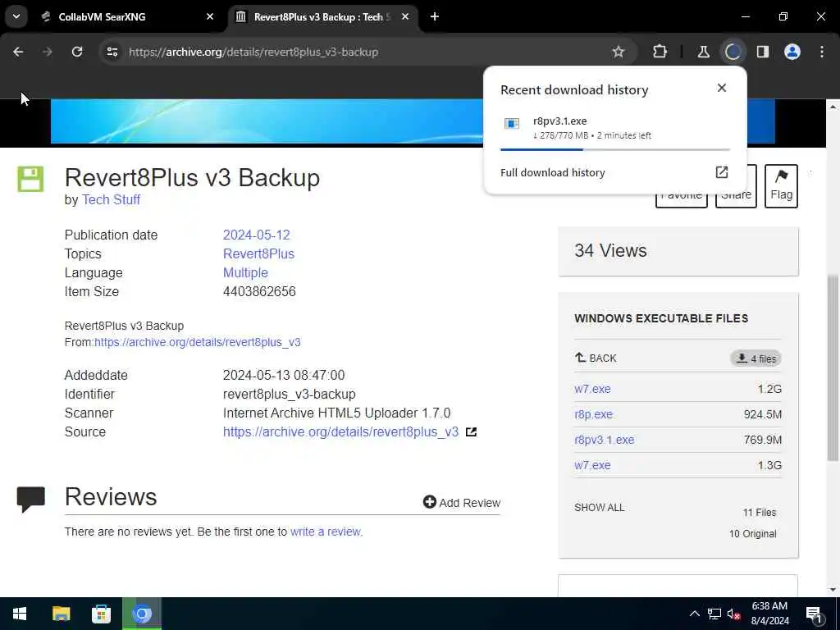Viewport: 840px width, 630px height.
Task: Open the Chrome extensions puzzle icon
Action: click(x=660, y=52)
